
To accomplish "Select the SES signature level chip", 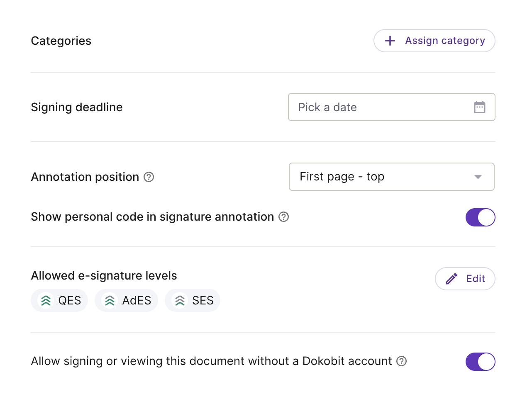I will click(193, 300).
